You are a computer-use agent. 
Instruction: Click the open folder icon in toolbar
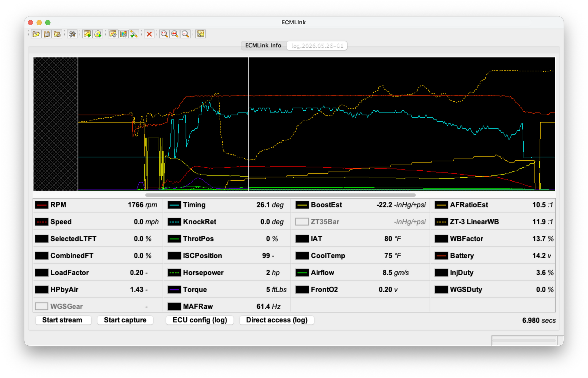click(x=36, y=34)
